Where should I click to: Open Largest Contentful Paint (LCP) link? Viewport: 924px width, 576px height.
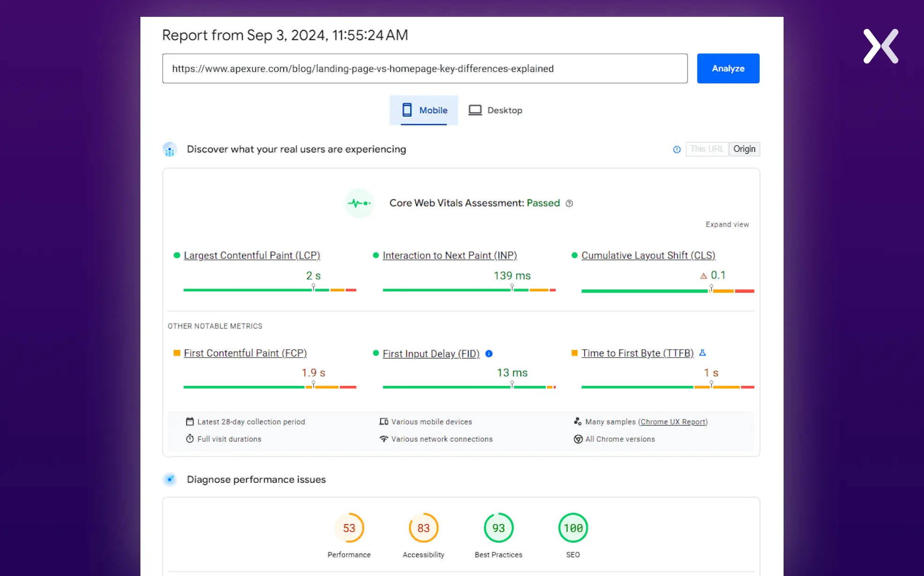tap(252, 255)
